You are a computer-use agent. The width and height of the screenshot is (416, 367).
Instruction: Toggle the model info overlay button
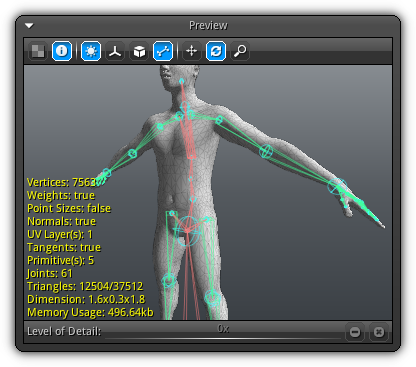(62, 51)
